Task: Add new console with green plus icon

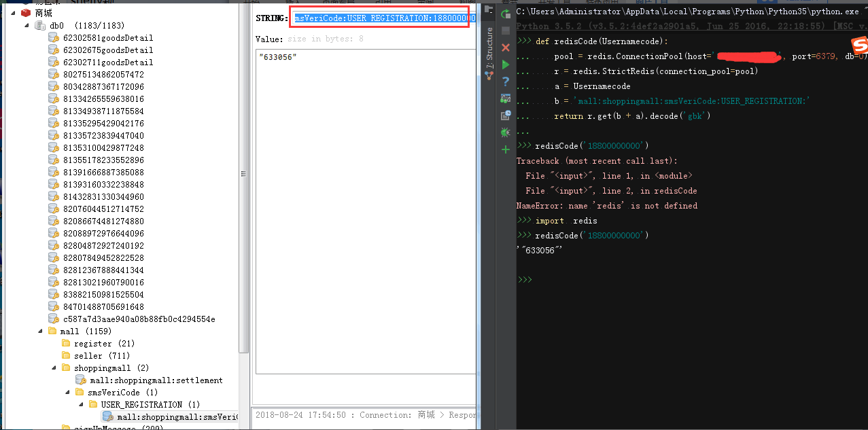Action: click(x=505, y=149)
